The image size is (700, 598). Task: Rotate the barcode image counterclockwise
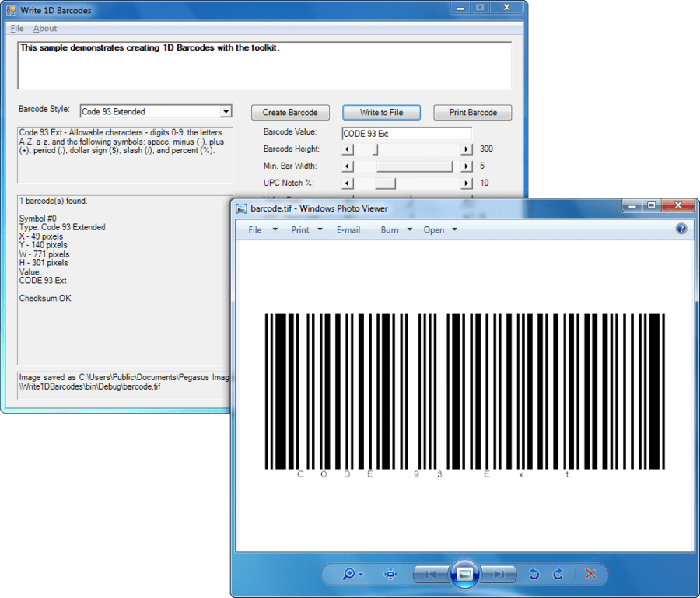(x=534, y=574)
